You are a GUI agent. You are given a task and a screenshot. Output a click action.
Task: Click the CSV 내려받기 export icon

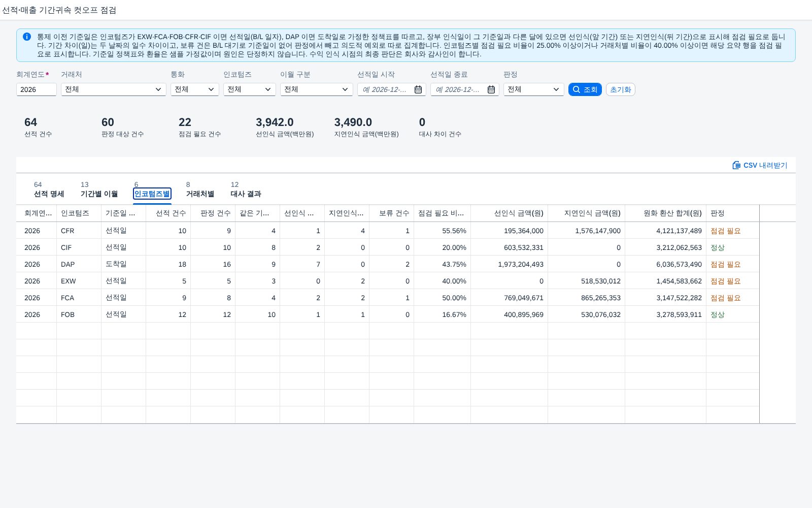[736, 165]
